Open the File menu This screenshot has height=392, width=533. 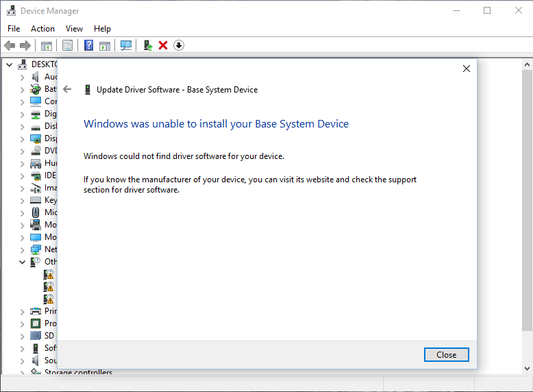pos(14,29)
